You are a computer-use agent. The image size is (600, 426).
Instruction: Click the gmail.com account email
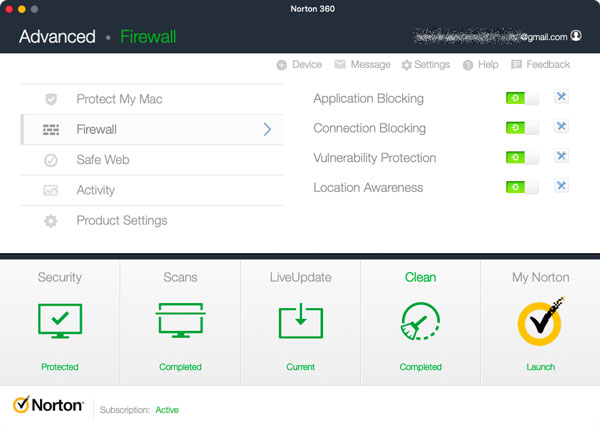(491, 37)
